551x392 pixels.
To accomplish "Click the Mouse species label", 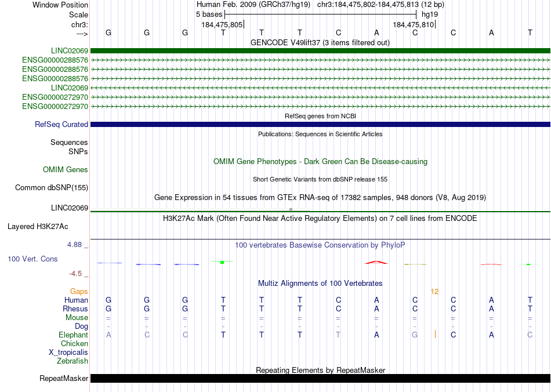I will (77, 318).
